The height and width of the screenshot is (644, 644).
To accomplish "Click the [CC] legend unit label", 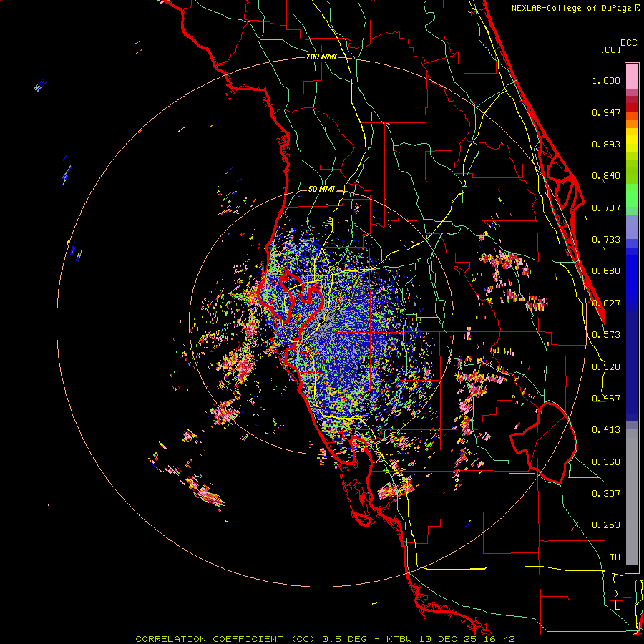I will point(610,49).
